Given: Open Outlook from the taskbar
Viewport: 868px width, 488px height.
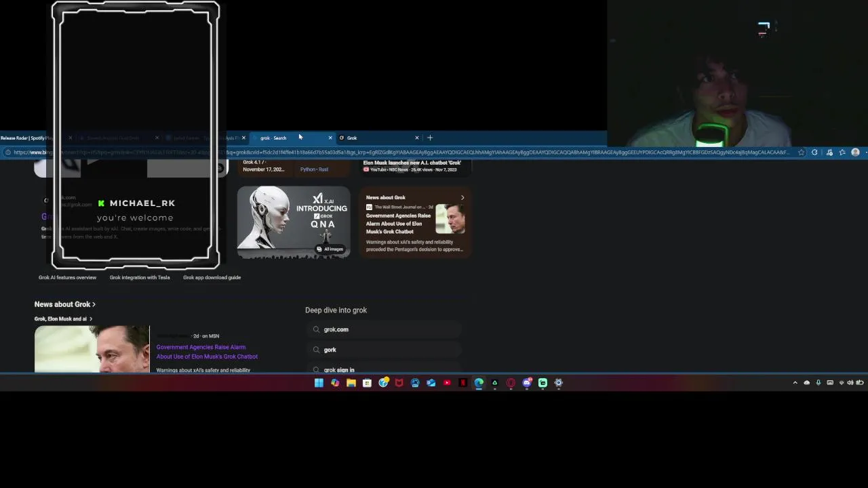Looking at the screenshot, I should (431, 383).
